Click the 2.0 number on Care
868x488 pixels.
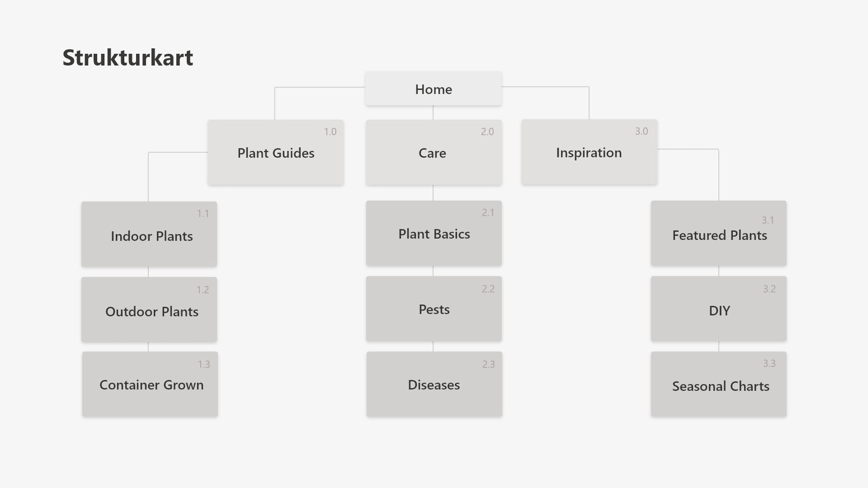tap(487, 131)
